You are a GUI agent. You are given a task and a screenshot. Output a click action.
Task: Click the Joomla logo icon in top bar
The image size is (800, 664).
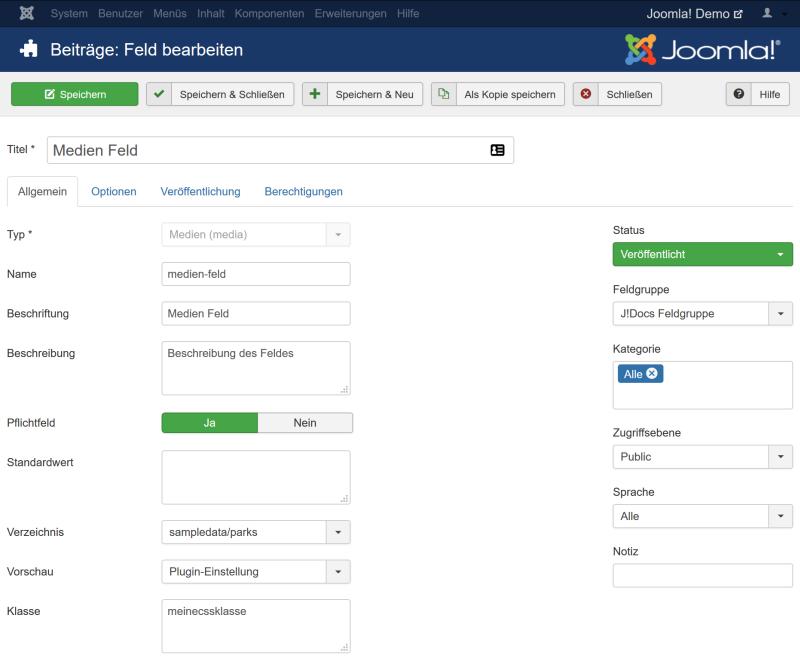(x=27, y=14)
